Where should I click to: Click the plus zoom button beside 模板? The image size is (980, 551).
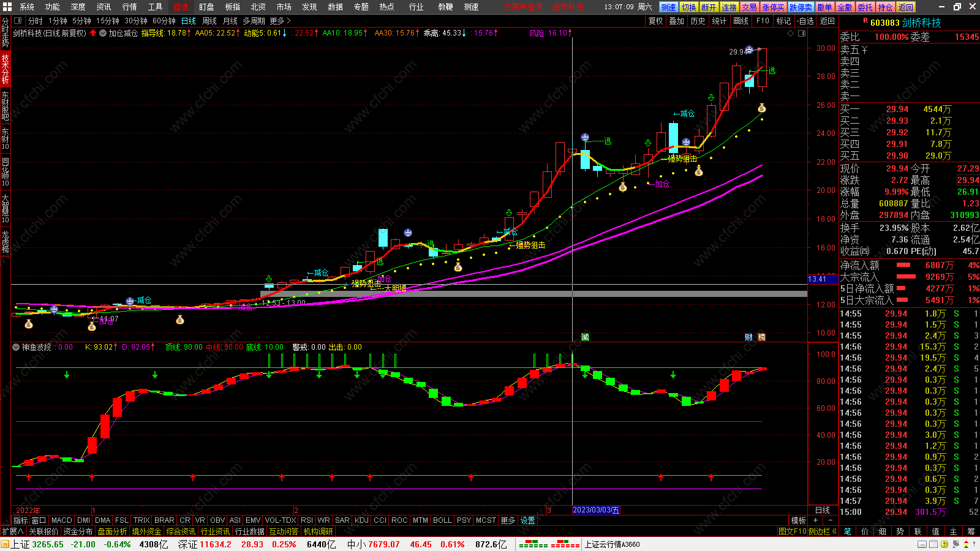[x=815, y=520]
